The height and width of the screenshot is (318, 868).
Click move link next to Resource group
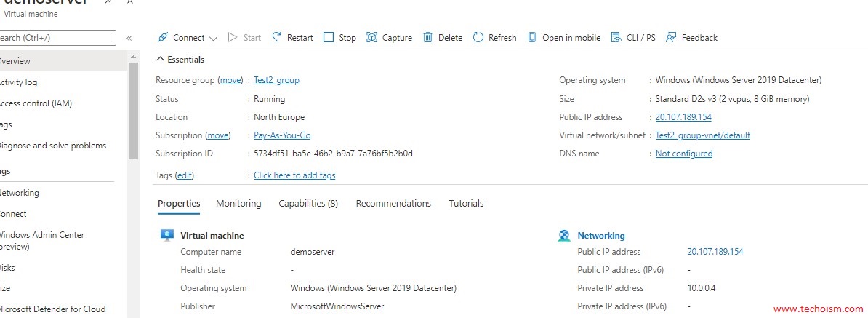click(x=230, y=80)
